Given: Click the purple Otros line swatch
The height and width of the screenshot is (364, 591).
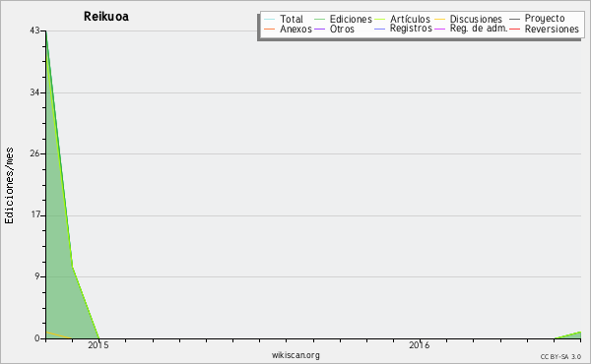Looking at the screenshot, I should pos(319,29).
